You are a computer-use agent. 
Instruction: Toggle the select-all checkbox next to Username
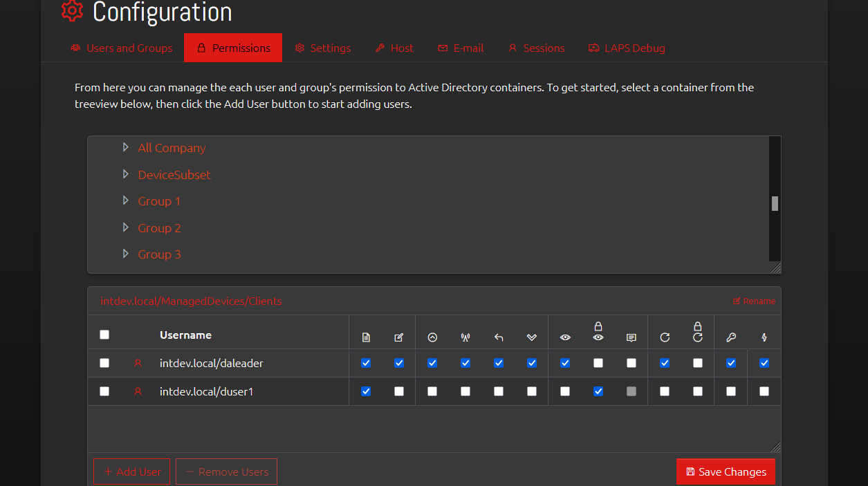click(x=104, y=335)
